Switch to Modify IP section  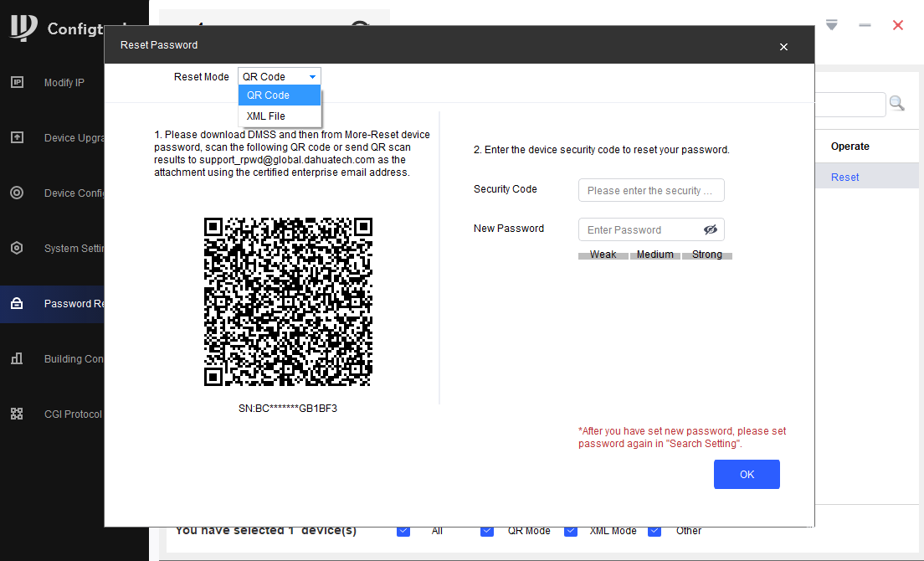pos(64,83)
